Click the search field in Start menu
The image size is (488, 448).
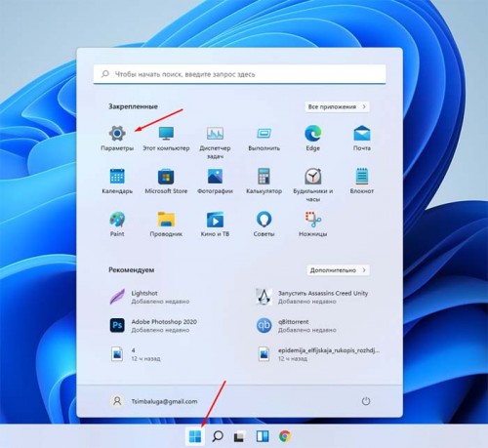239,74
